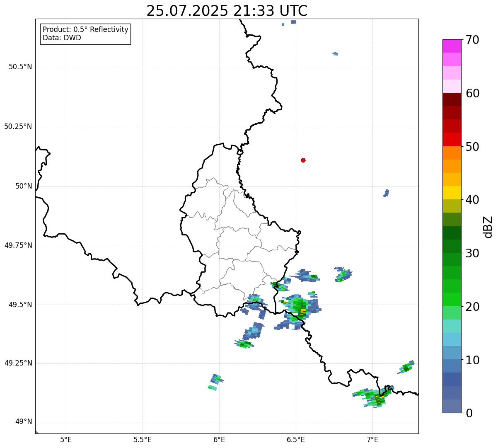Click the light cyan segment below 20
This screenshot has width=498, height=448.
pyautogui.click(x=452, y=326)
